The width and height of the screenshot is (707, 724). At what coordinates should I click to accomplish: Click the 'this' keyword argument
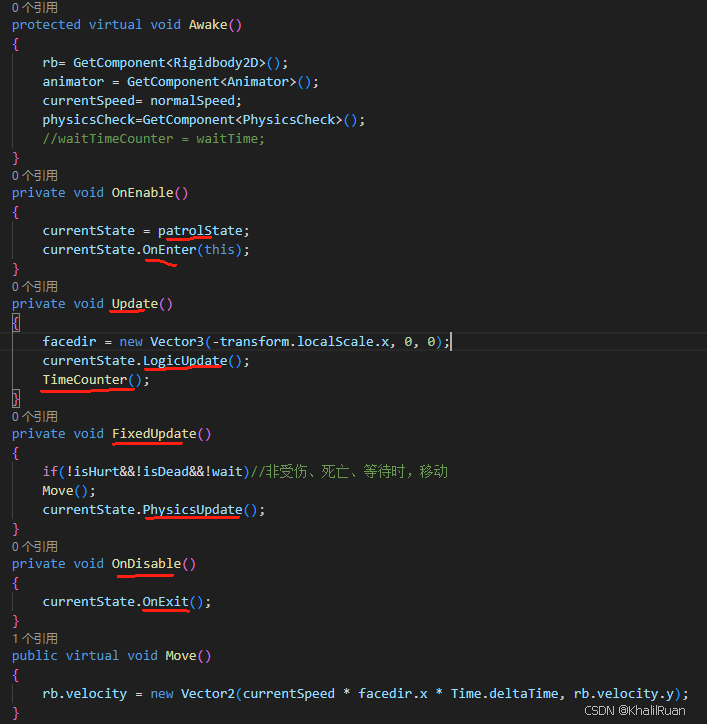tap(219, 250)
